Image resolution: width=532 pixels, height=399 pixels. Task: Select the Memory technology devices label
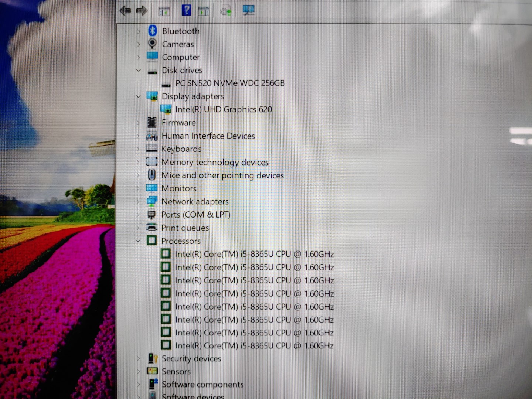(x=215, y=162)
